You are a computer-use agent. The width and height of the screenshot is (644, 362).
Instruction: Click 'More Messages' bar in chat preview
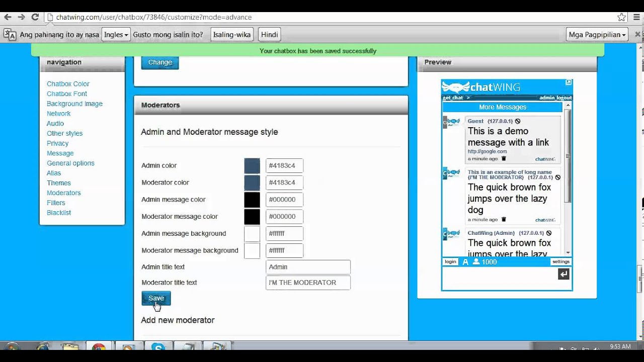(502, 107)
